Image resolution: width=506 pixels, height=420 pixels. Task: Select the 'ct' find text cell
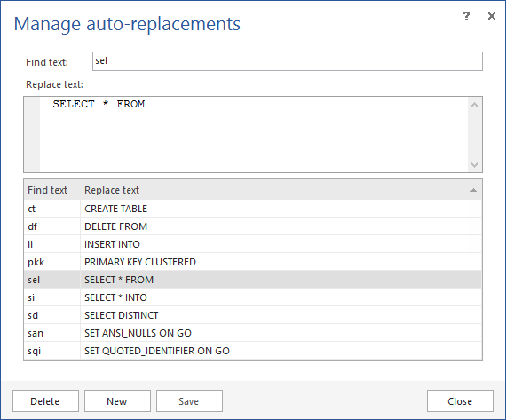pyautogui.click(x=52, y=209)
